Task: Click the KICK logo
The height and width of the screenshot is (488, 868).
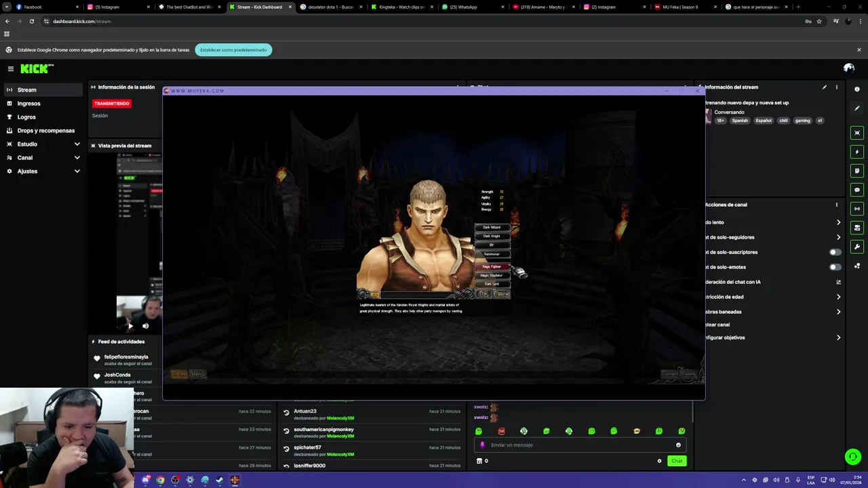Action: point(37,68)
